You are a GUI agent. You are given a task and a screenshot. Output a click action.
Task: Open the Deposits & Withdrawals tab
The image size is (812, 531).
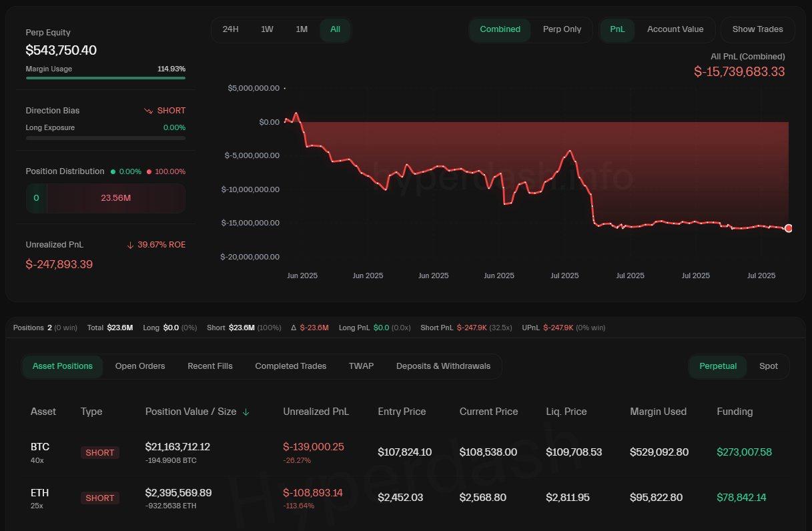point(443,366)
